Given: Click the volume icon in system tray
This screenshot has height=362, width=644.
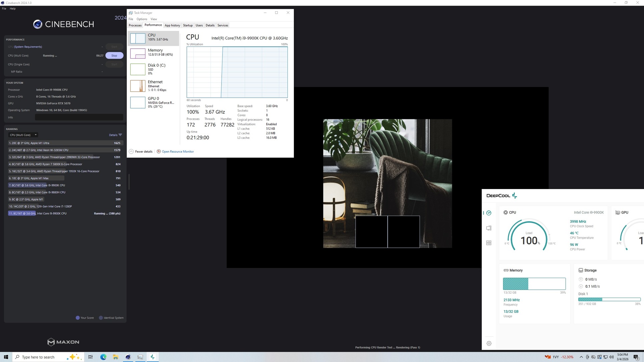Looking at the screenshot, I should click(x=611, y=357).
